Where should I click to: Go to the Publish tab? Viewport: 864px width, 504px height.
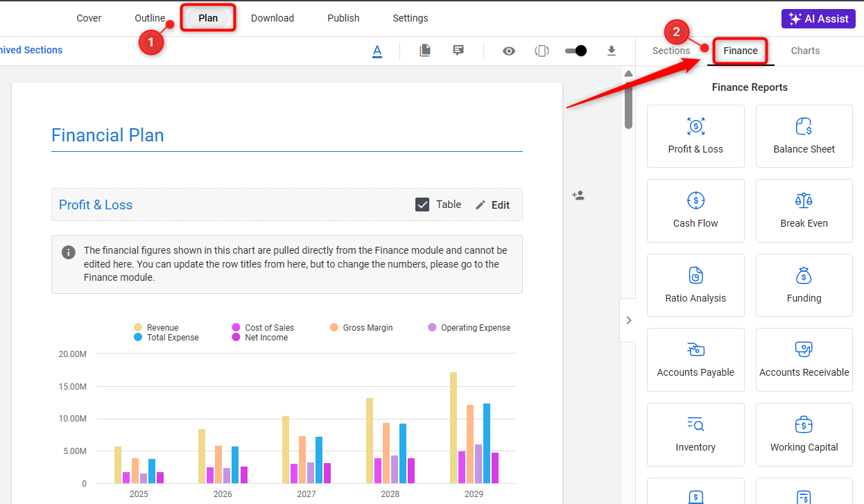coord(343,18)
